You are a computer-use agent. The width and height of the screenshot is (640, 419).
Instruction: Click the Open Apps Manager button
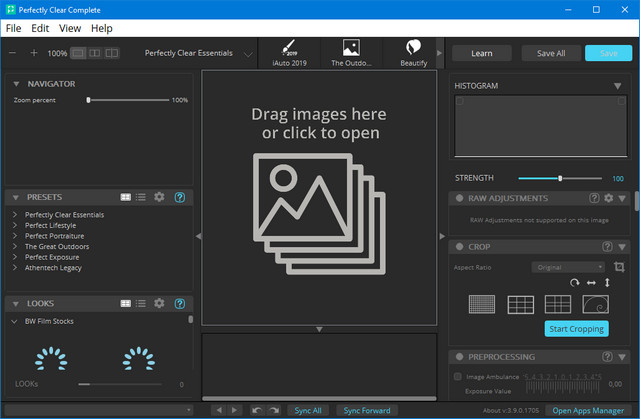pos(589,410)
